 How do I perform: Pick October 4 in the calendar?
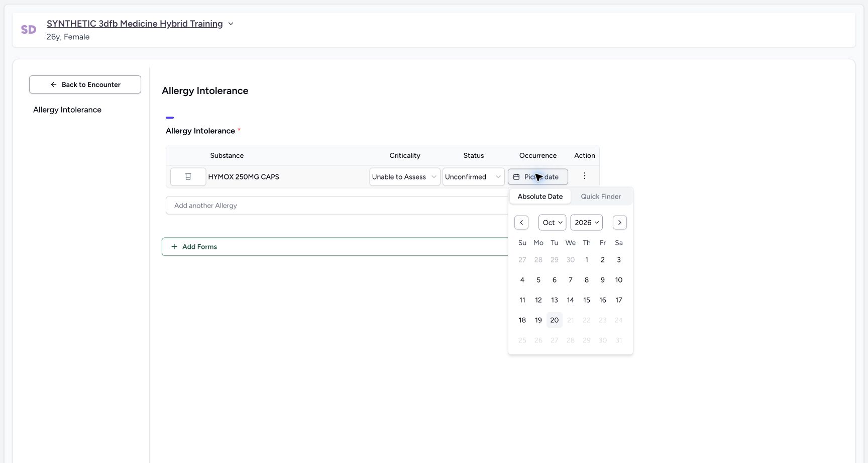tap(522, 280)
